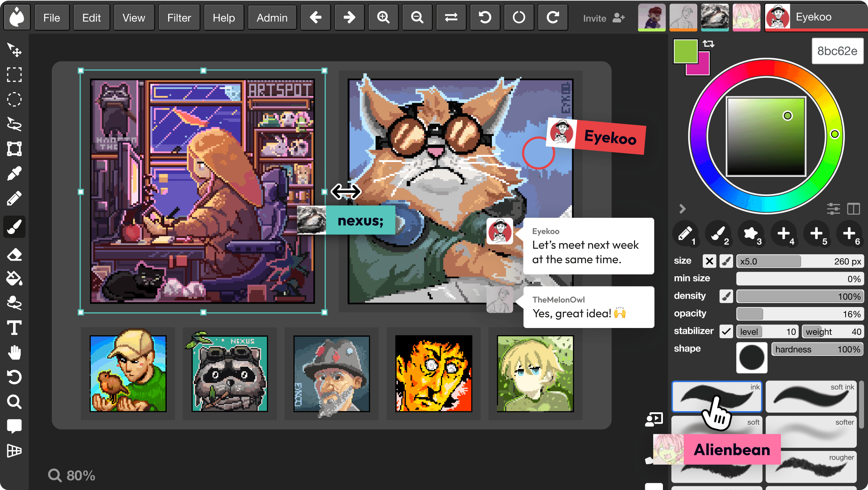Toggle pressure sensitivity for density
This screenshot has height=490, width=868.
click(726, 296)
